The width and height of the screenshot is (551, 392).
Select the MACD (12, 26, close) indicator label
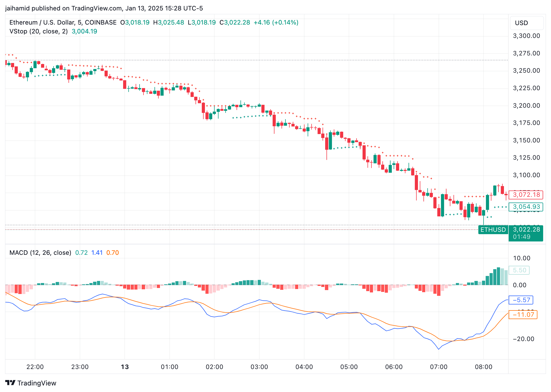coord(40,253)
